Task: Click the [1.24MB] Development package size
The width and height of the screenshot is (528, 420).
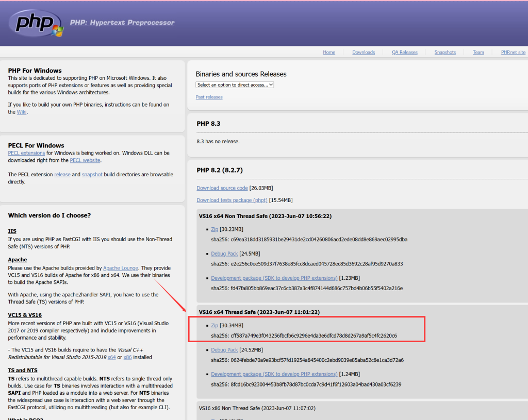Action: coord(350,374)
